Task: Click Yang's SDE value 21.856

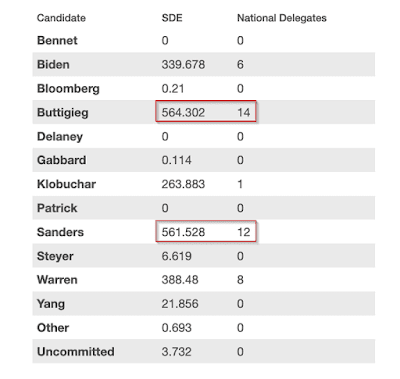Action: (x=180, y=304)
